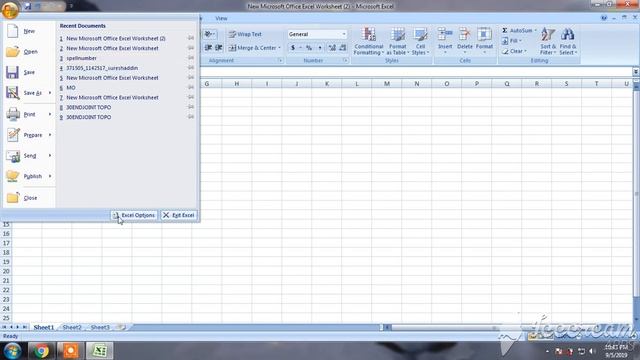Viewport: 640px width, 360px height.
Task: Open Google Chrome from taskbar
Action: 41,351
